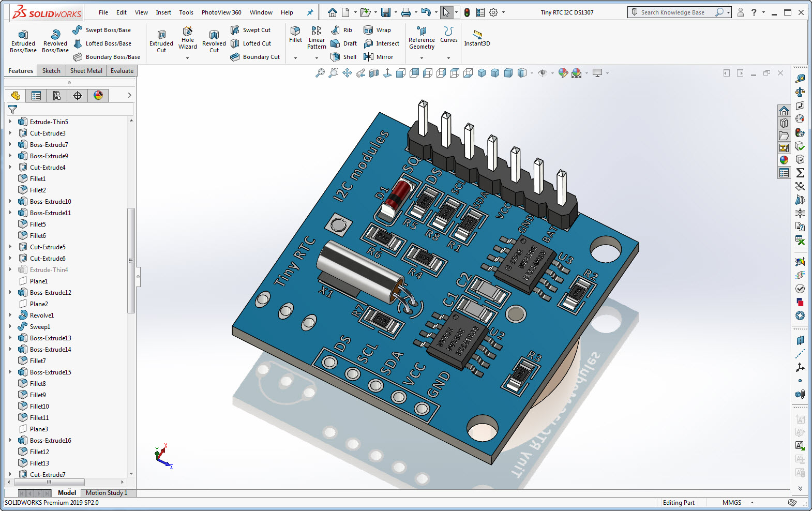812x511 pixels.
Task: Open the ConfigurationManager tab
Action: 56,95
